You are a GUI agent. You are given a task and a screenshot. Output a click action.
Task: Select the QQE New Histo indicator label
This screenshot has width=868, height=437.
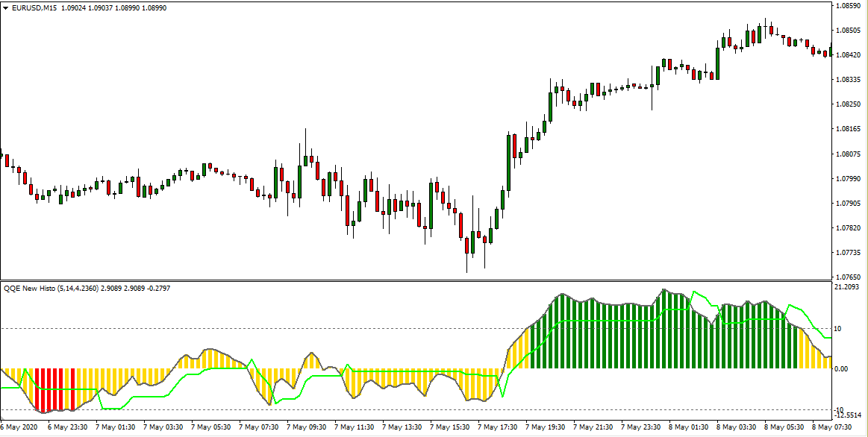pyautogui.click(x=34, y=288)
